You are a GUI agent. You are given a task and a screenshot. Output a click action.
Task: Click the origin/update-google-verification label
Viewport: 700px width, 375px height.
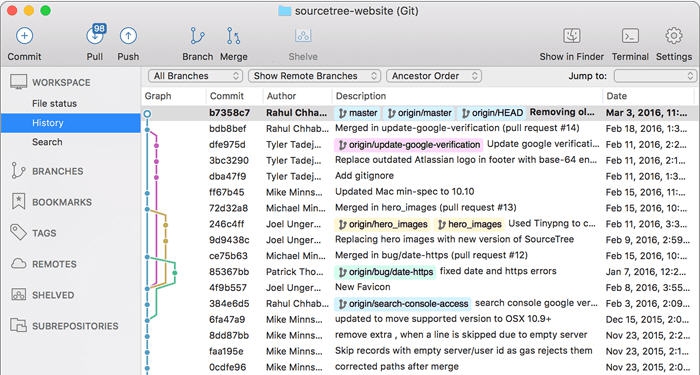408,145
